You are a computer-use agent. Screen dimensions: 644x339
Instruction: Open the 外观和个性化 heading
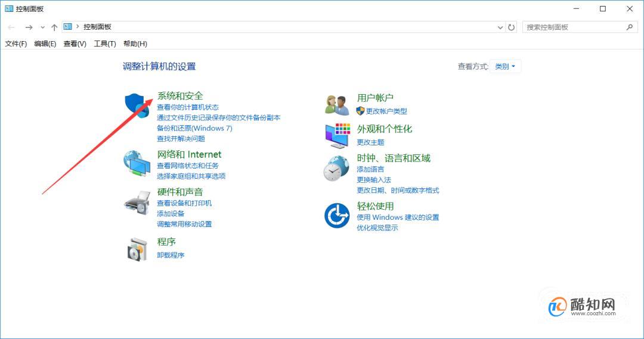tap(385, 129)
